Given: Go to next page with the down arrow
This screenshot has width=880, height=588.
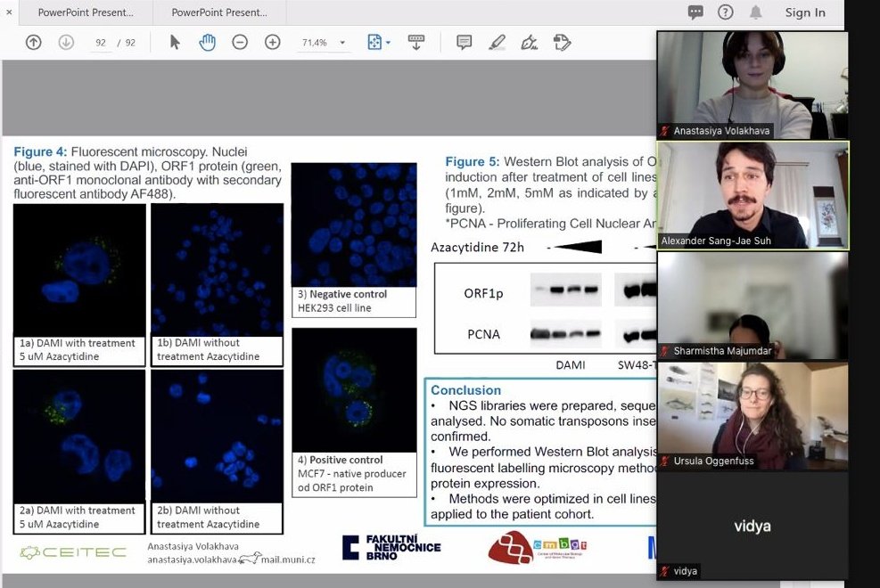Looking at the screenshot, I should pyautogui.click(x=64, y=41).
